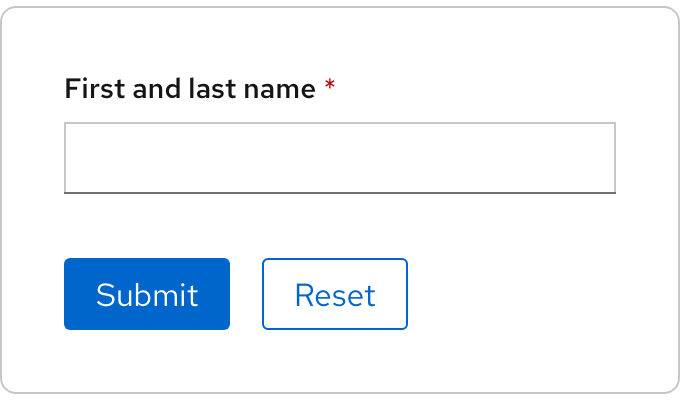Select the empty name text box

click(340, 158)
